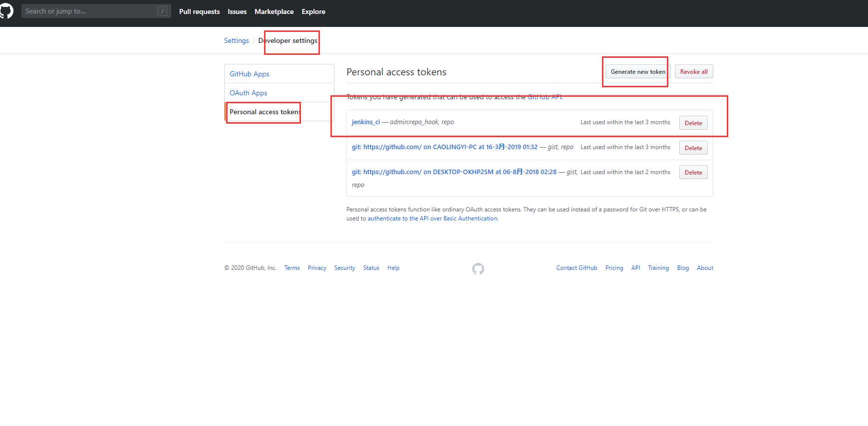Open the jenkins_ci token link
Viewport: 868px width, 426px height.
[366, 122]
